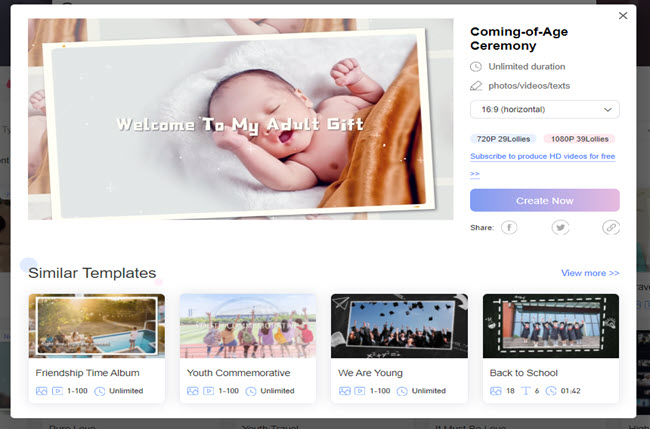Share template on Twitter
650x430 pixels.
[x=560, y=228]
